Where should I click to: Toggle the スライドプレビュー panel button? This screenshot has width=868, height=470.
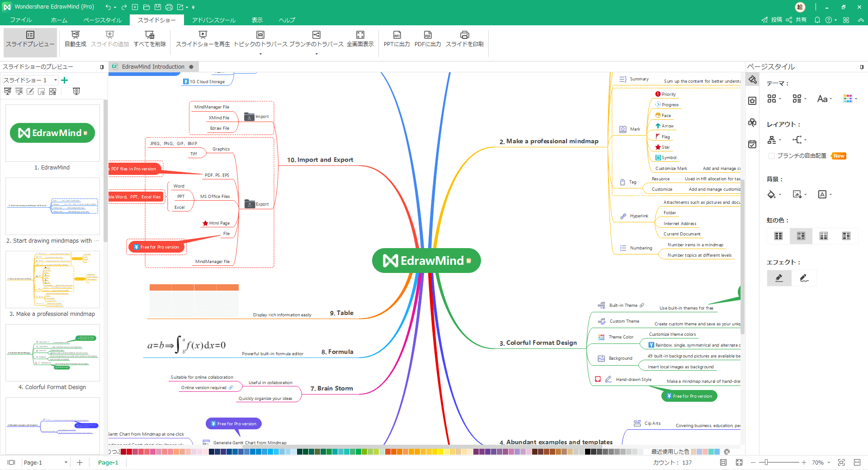(x=30, y=39)
